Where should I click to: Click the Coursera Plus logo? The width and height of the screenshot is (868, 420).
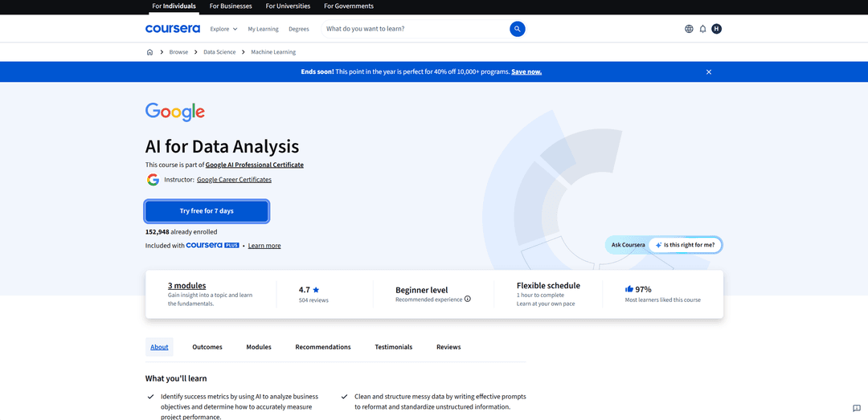212,245
